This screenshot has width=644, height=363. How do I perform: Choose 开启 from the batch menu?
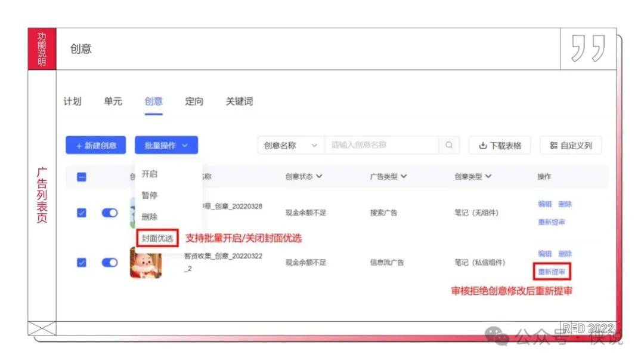tap(150, 174)
